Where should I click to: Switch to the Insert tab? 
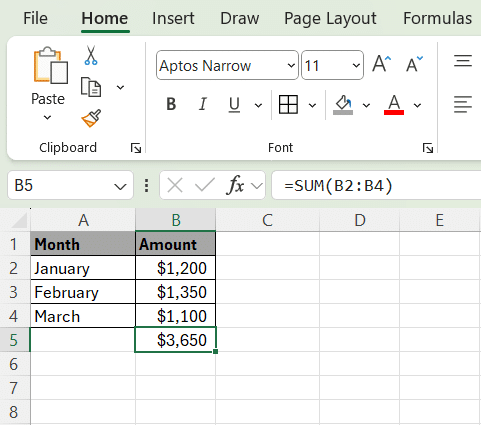[173, 18]
